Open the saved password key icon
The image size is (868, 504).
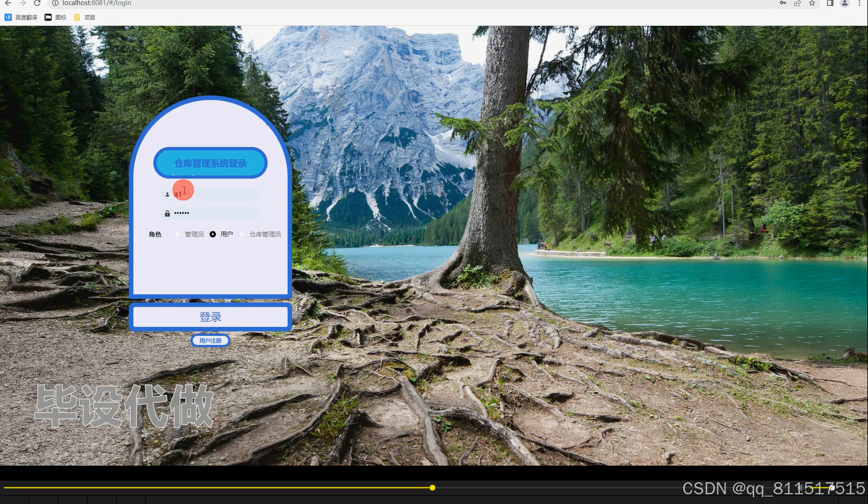click(783, 3)
